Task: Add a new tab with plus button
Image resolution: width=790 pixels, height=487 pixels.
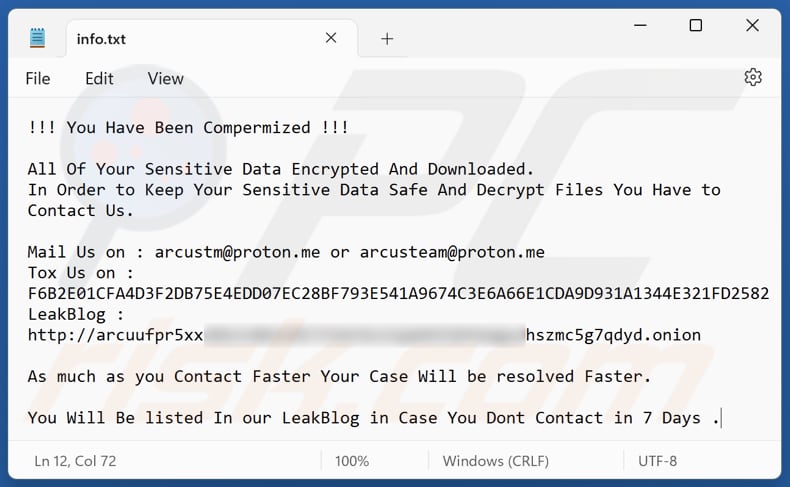Action: 387,39
